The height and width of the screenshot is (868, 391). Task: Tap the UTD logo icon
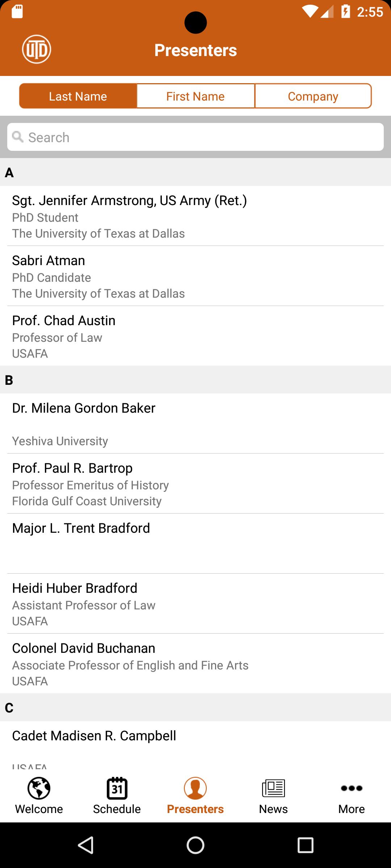tap(37, 50)
